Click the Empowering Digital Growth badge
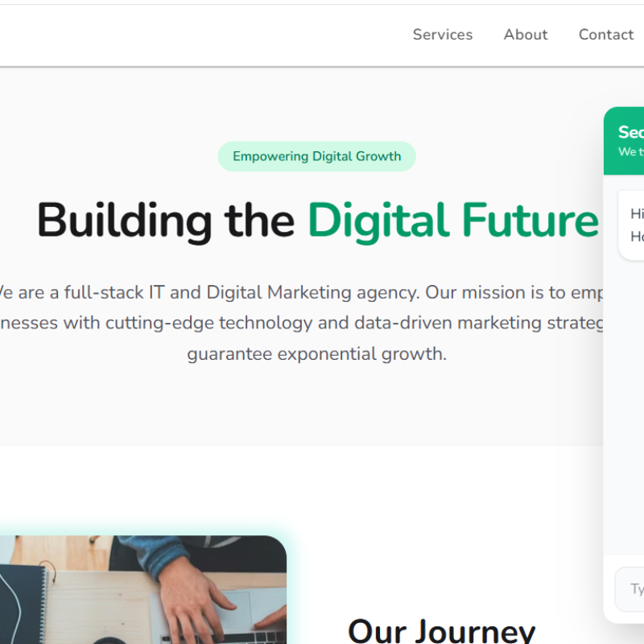The height and width of the screenshot is (644, 644). click(316, 156)
